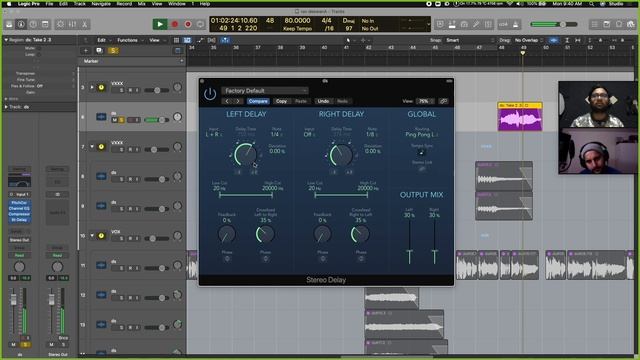Open List Editors icon at top right
Viewport: 640px width, 360px height.
coord(595,24)
